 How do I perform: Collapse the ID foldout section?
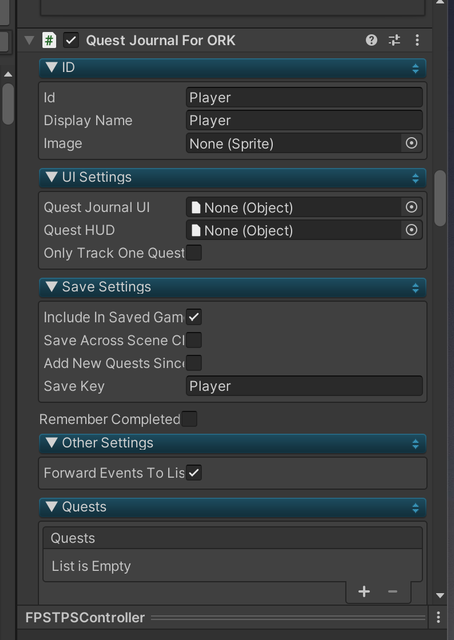(x=233, y=68)
